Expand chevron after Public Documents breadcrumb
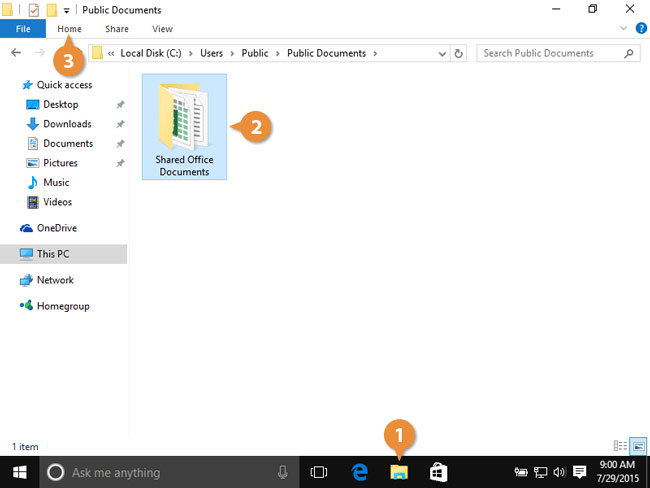The height and width of the screenshot is (488, 650). [x=375, y=53]
